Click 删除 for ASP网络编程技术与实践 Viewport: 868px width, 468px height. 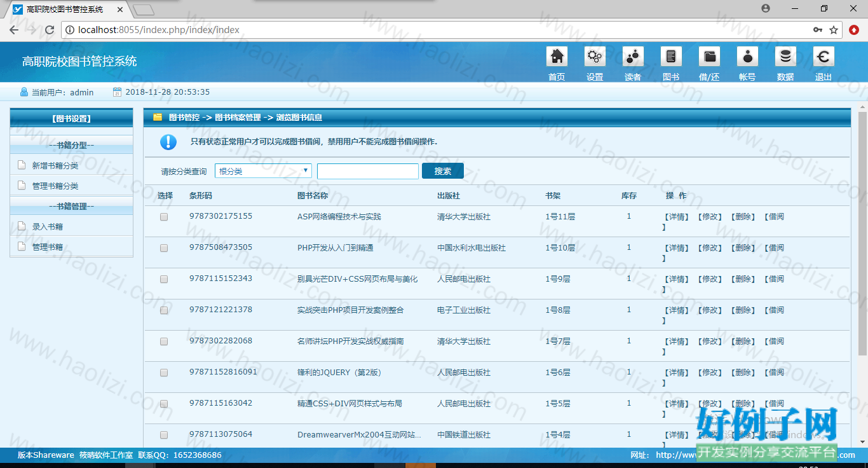[743, 216]
